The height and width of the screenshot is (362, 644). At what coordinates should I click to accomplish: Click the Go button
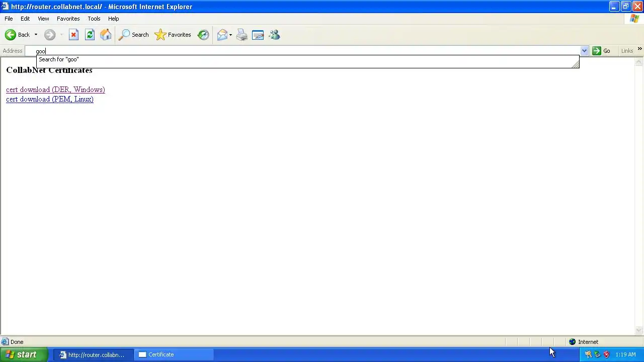(601, 51)
